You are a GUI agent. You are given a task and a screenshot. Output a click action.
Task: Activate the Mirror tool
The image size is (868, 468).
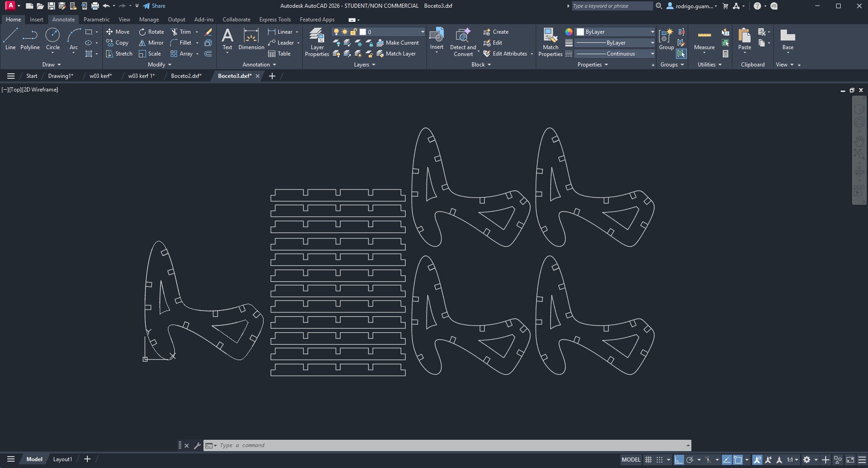tap(151, 43)
